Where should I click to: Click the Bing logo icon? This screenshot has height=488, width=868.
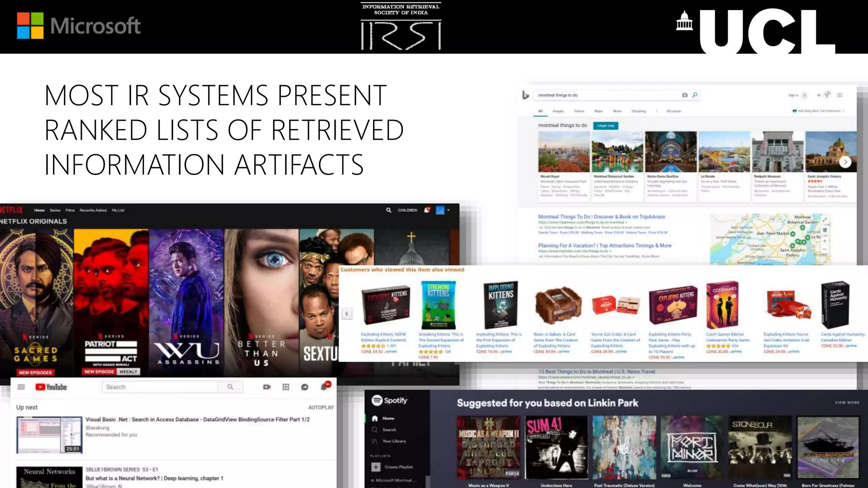[526, 95]
